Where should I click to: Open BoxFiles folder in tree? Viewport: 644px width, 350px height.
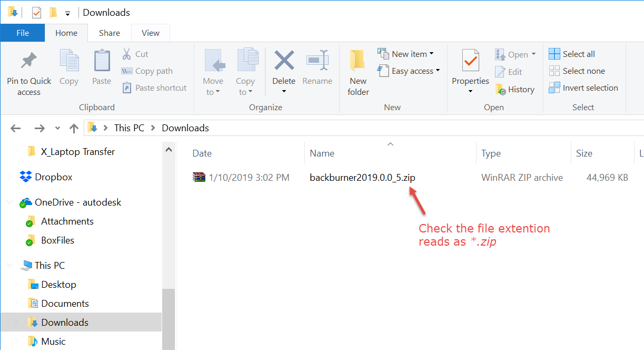(57, 240)
